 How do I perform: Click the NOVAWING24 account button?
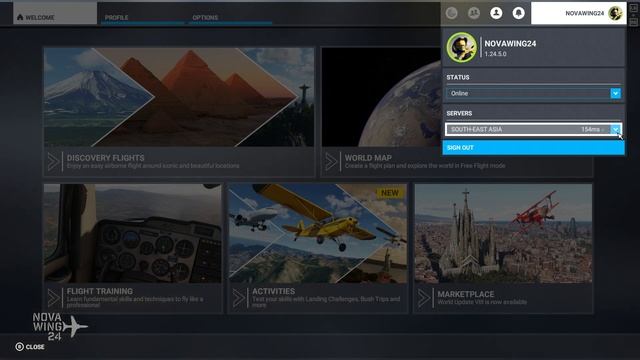pos(579,13)
